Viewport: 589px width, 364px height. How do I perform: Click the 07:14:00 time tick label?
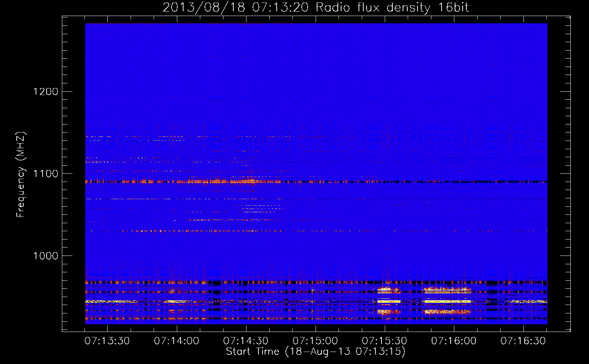177,341
